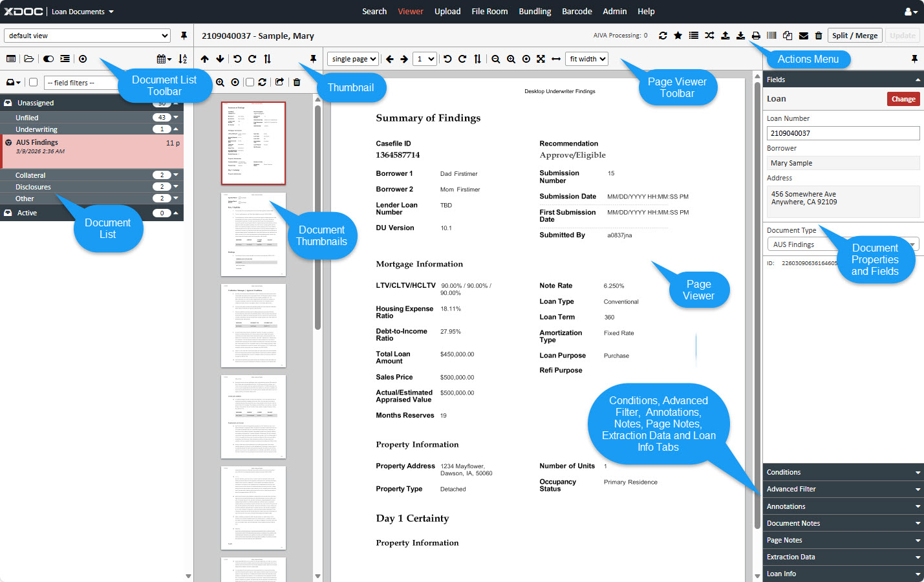Click the fullscreen expand icon in page viewer

tap(541, 59)
